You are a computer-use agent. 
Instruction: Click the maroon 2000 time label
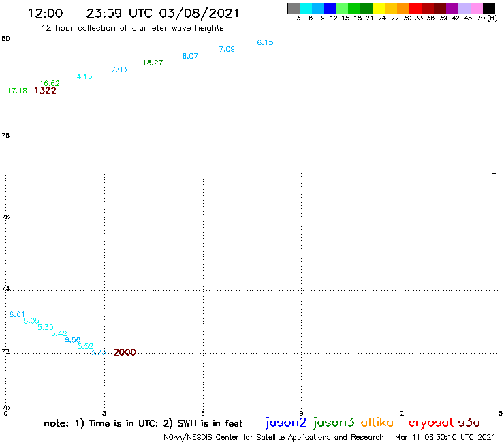tap(125, 352)
